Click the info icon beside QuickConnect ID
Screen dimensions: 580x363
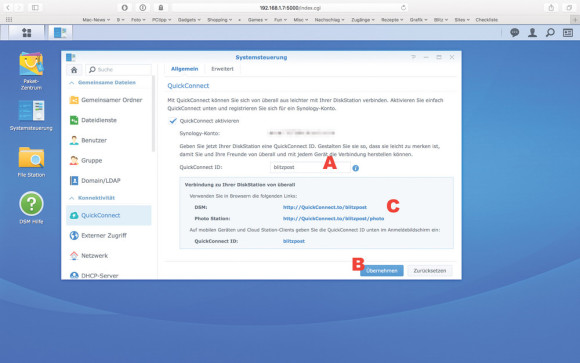pos(355,168)
